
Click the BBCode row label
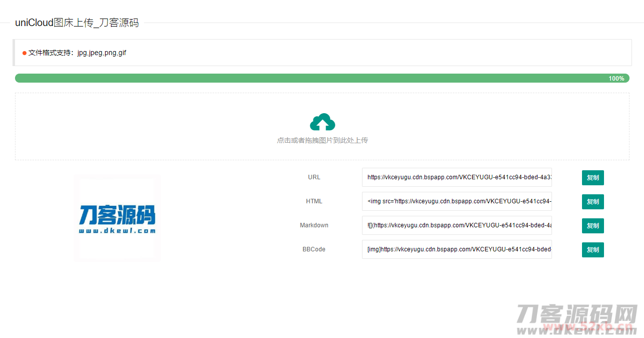pos(314,249)
